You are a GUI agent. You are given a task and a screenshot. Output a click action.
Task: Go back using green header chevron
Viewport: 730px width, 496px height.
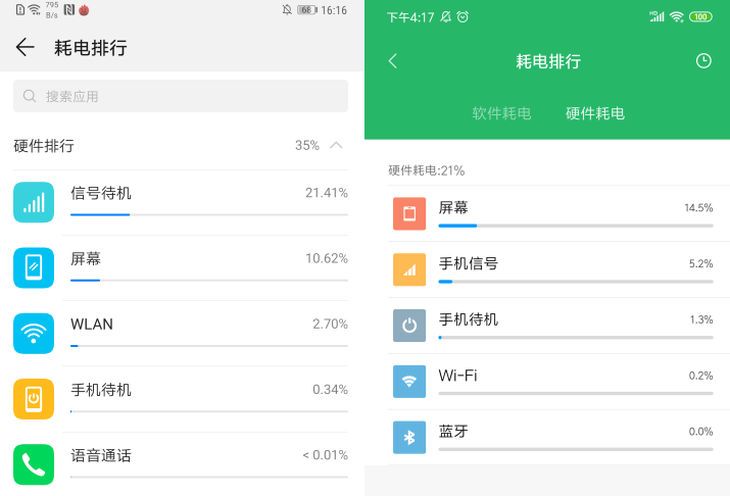pyautogui.click(x=393, y=61)
